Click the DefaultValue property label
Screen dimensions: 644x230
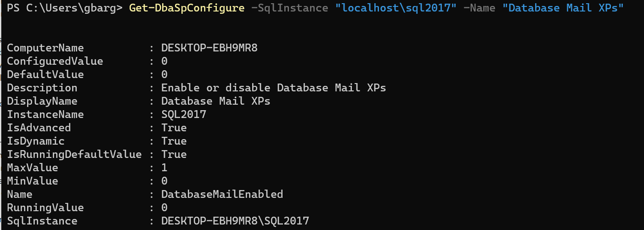(x=45, y=74)
